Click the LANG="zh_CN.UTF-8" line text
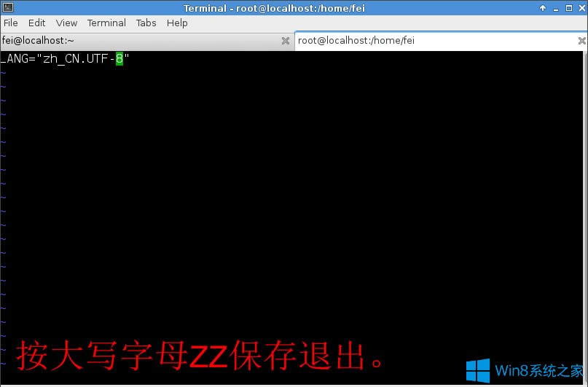The image size is (588, 387). pos(65,59)
